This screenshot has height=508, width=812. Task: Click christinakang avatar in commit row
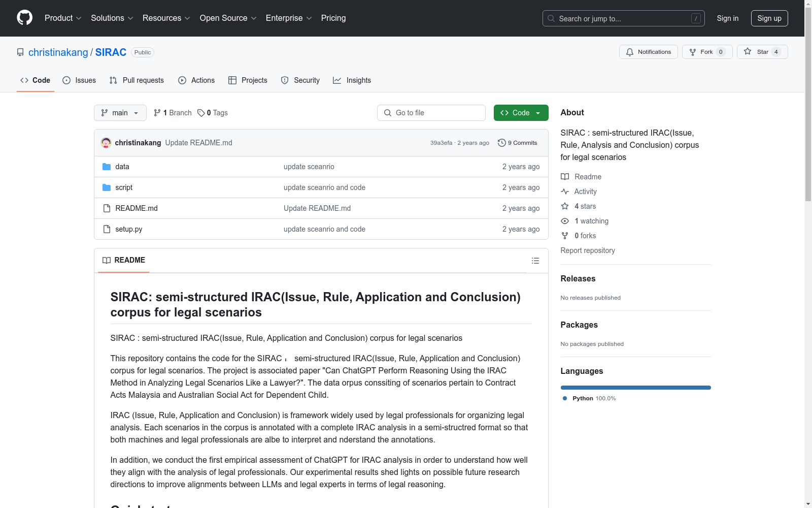[106, 143]
